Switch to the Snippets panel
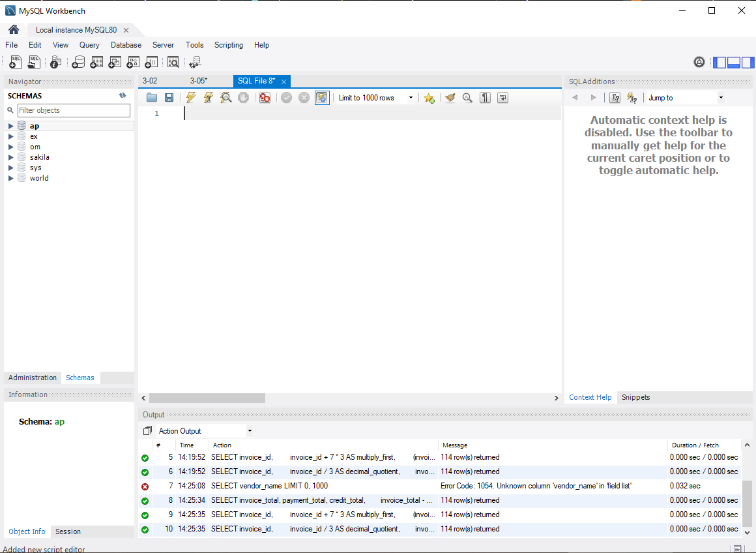This screenshot has width=756, height=553. click(x=635, y=397)
